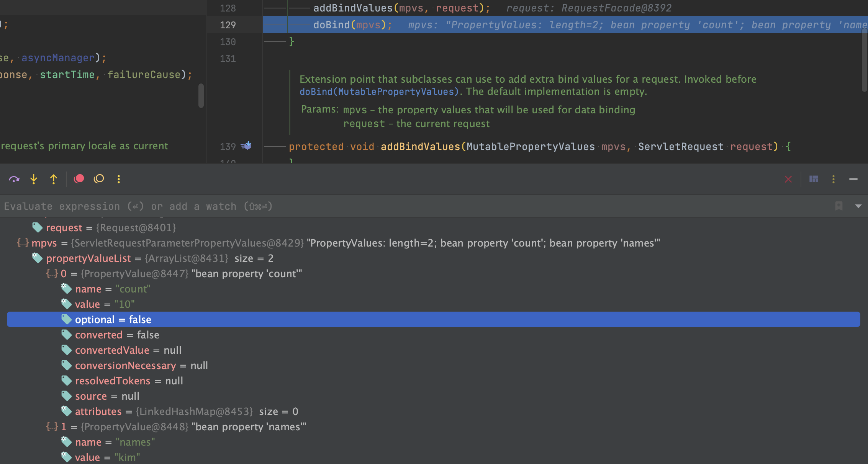Open the debug panel options menu dots
Image resolution: width=868 pixels, height=464 pixels.
pos(833,179)
